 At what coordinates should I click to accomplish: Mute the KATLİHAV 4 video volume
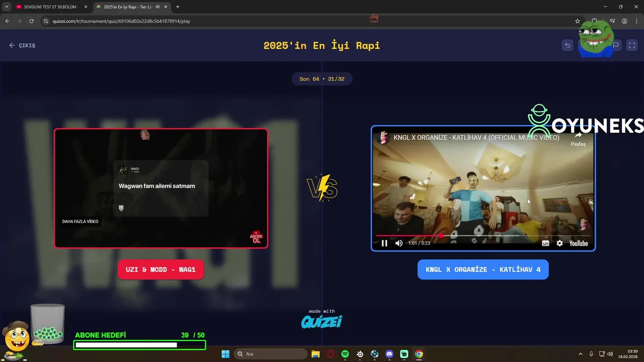click(399, 243)
